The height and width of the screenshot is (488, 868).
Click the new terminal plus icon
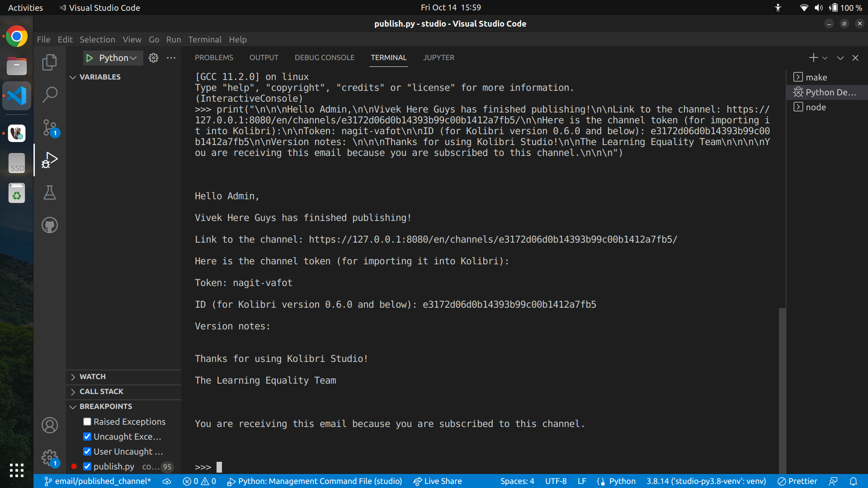click(x=813, y=58)
